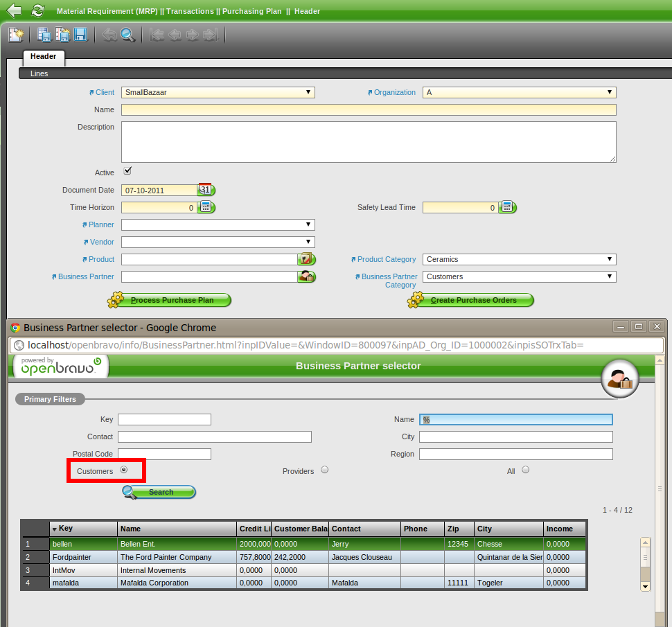
Task: Go to the next record
Action: point(193,35)
